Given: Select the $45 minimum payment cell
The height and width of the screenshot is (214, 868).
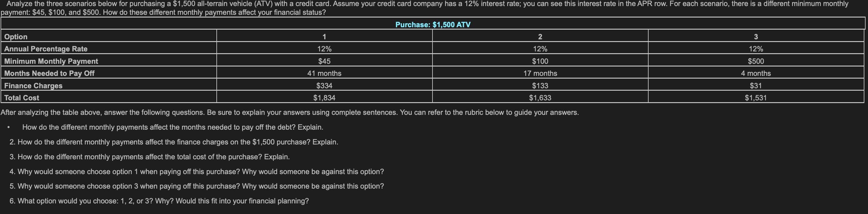Looking at the screenshot, I should click(x=324, y=61).
